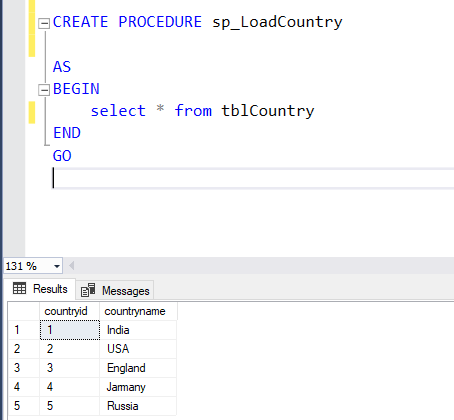Image resolution: width=454 pixels, height=420 pixels.
Task: Click the END keyword
Action: tap(67, 133)
